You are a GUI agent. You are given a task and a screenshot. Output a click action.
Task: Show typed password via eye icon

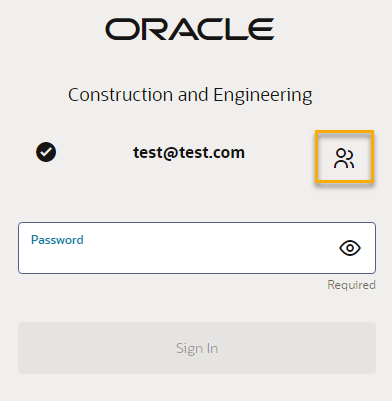coord(350,248)
